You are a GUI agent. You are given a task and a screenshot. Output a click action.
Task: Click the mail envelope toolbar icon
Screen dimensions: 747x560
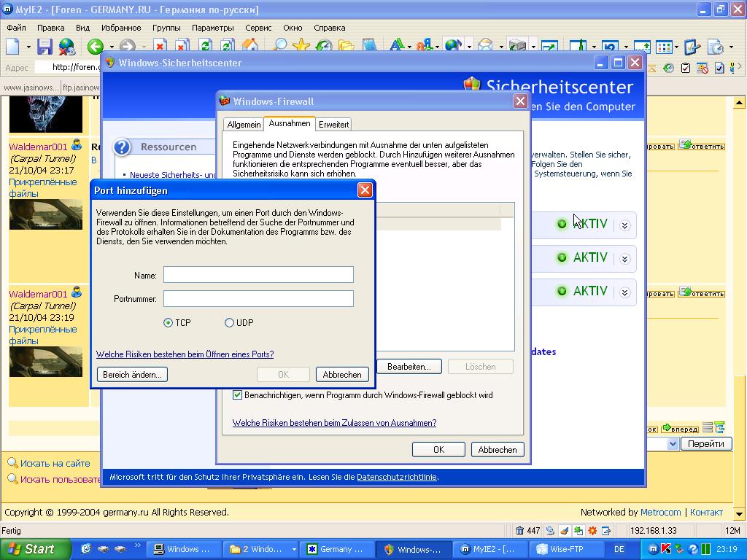485,46
